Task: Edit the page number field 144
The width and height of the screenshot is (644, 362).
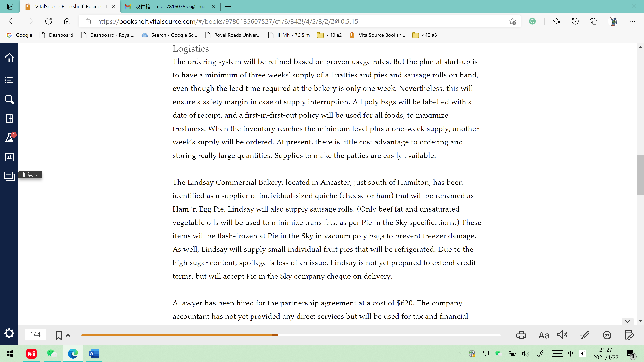Action: point(35,334)
